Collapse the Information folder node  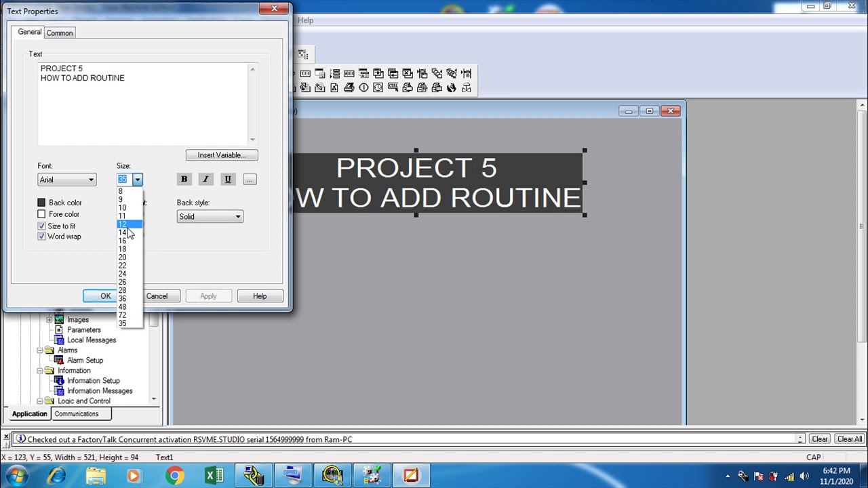click(39, 370)
